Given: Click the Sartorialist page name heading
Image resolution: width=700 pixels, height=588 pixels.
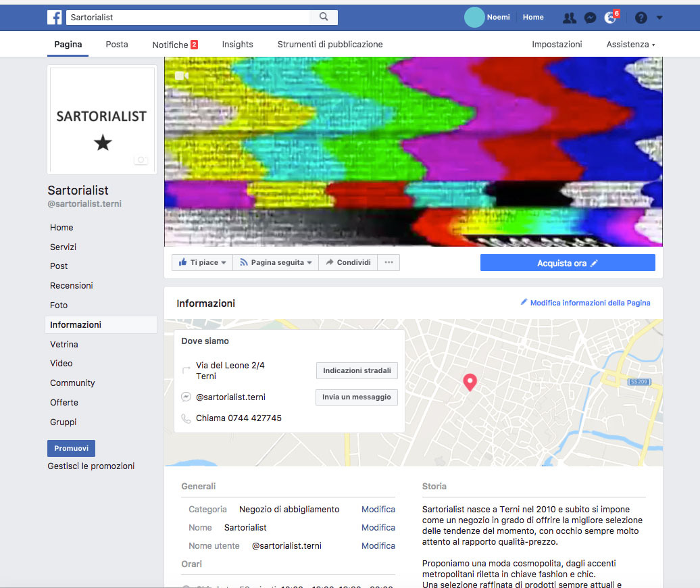Looking at the screenshot, I should pyautogui.click(x=78, y=190).
